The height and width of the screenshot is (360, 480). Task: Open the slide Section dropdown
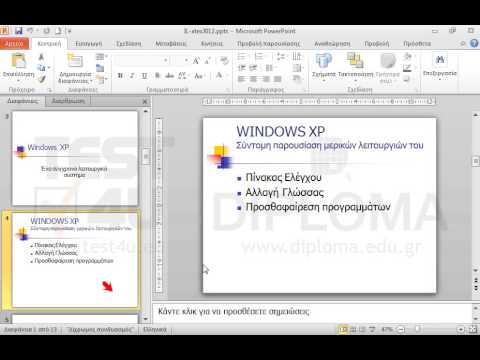pyautogui.click(x=101, y=79)
